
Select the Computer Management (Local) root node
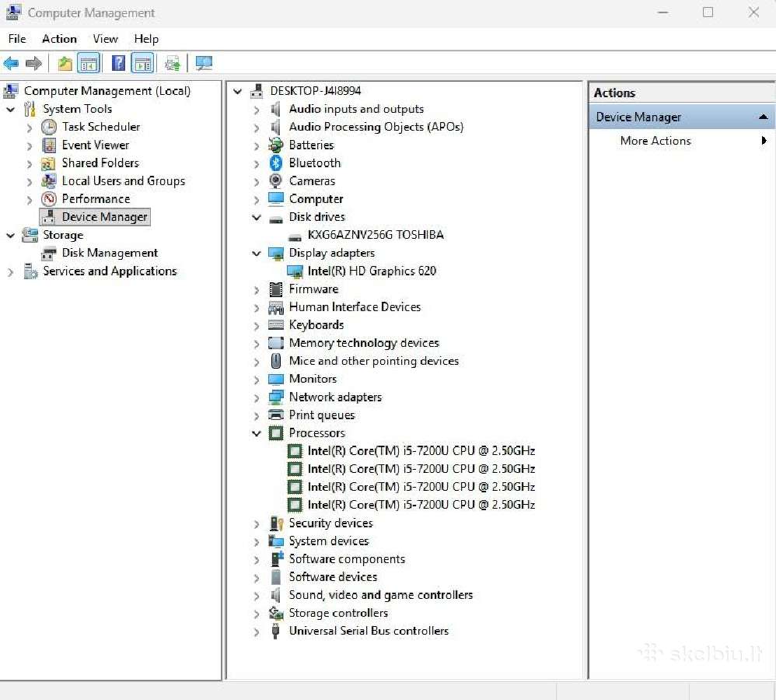tap(107, 91)
